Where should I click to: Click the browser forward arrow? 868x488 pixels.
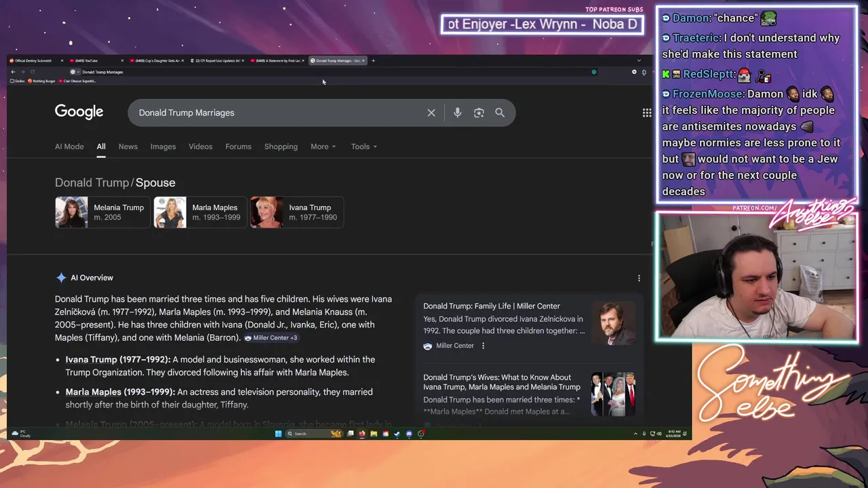pyautogui.click(x=22, y=72)
